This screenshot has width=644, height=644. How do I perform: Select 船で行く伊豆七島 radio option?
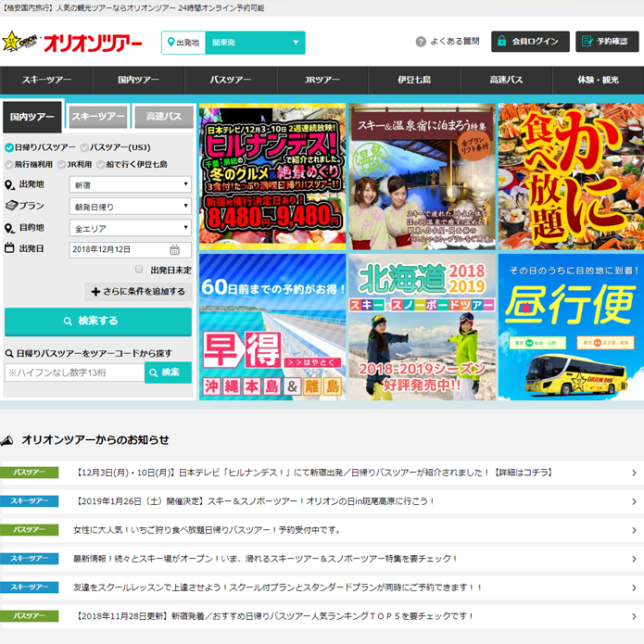click(101, 165)
